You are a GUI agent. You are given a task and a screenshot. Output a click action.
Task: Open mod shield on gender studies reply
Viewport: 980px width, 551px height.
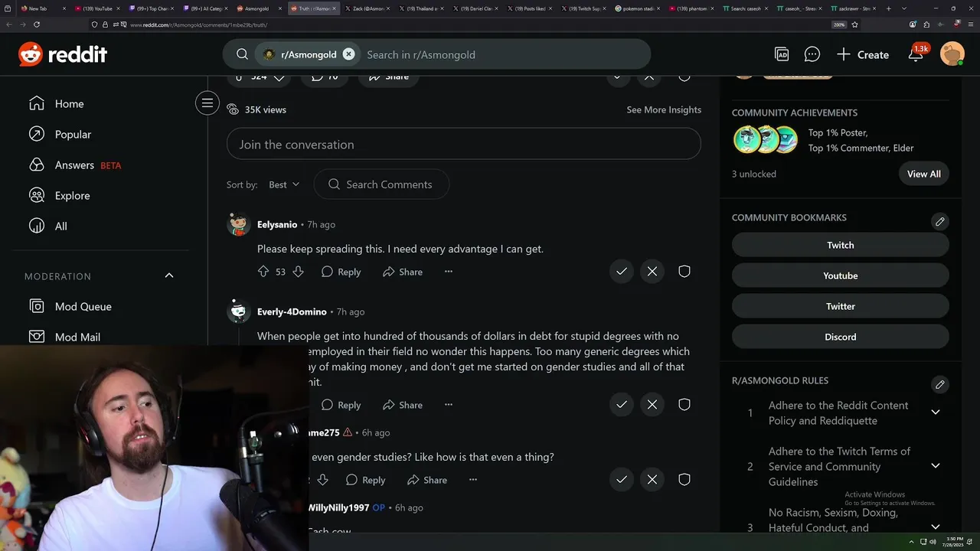point(684,480)
